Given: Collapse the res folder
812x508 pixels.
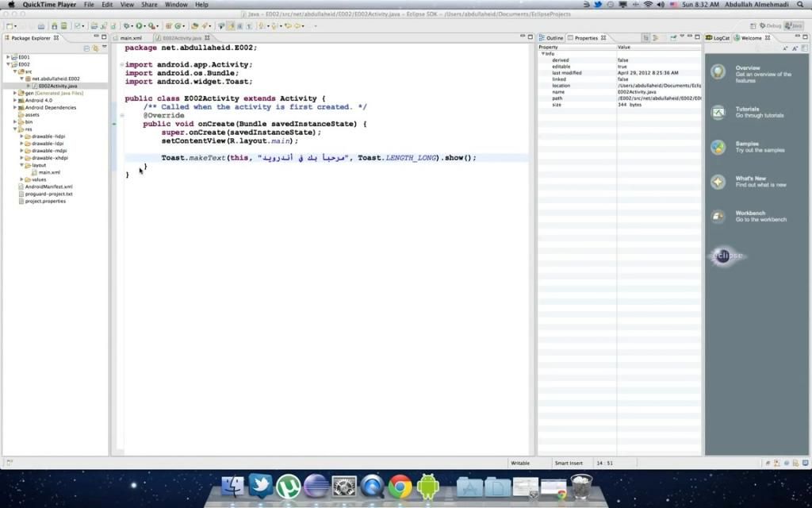Looking at the screenshot, I should coord(15,129).
